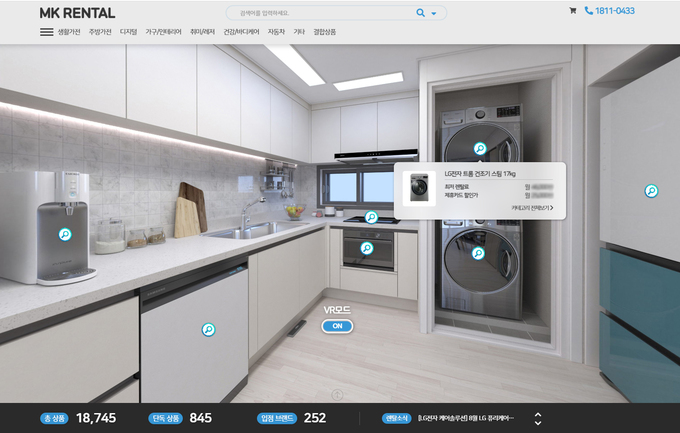Click the LG dryer product thumbnail
The image size is (680, 433).
pyautogui.click(x=420, y=186)
